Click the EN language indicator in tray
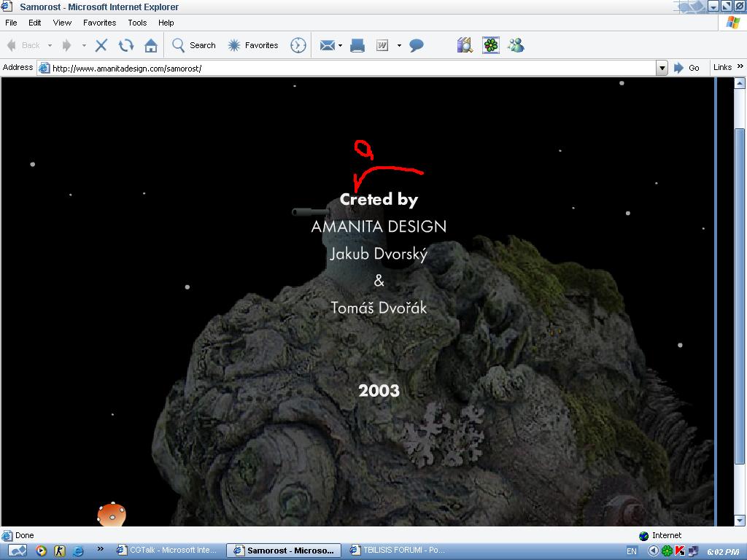Screen dimensions: 747x560 [x=632, y=551]
